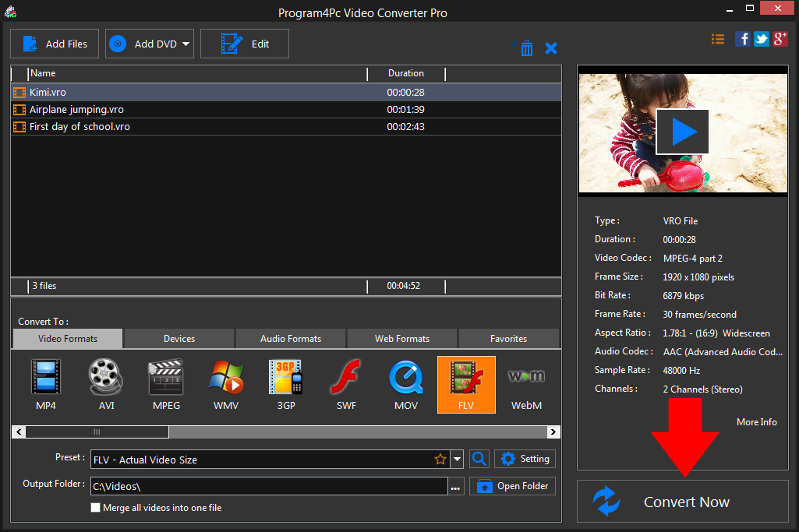Click the blue X clear list icon

[x=551, y=48]
